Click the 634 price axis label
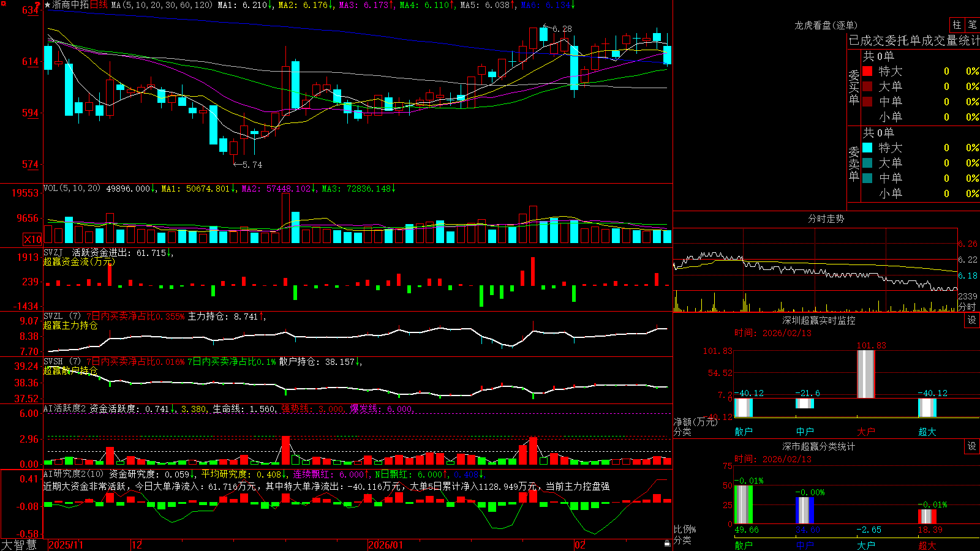 31,10
